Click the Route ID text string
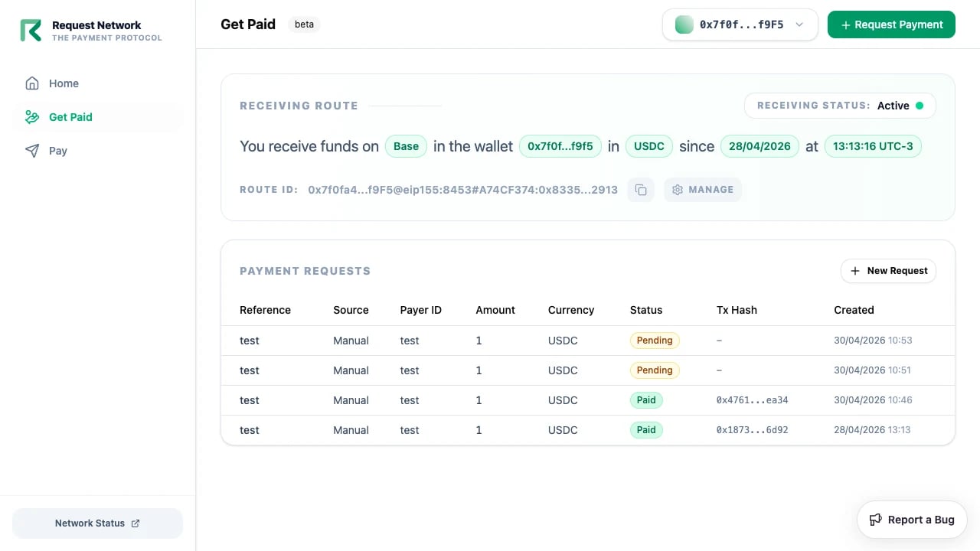This screenshot has width=980, height=551. 462,190
